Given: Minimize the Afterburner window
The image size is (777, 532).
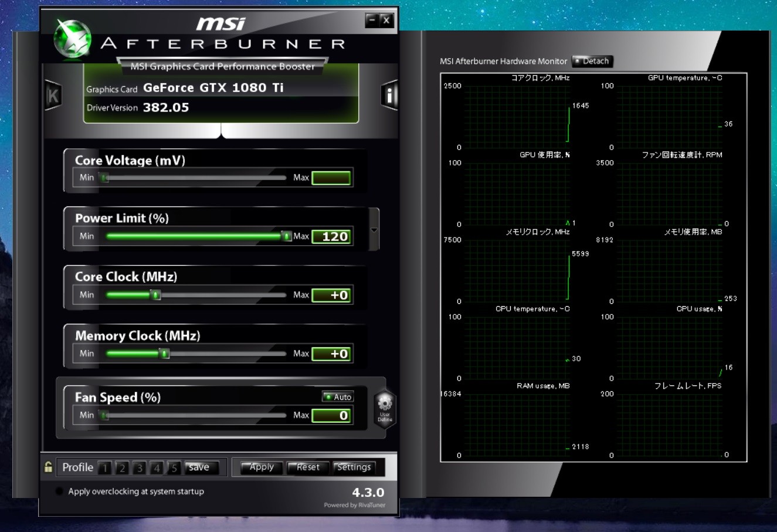Looking at the screenshot, I should tap(372, 21).
